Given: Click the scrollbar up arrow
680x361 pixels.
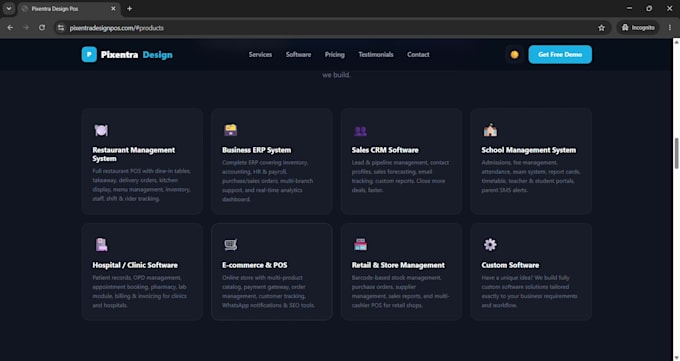Looking at the screenshot, I should 676,42.
